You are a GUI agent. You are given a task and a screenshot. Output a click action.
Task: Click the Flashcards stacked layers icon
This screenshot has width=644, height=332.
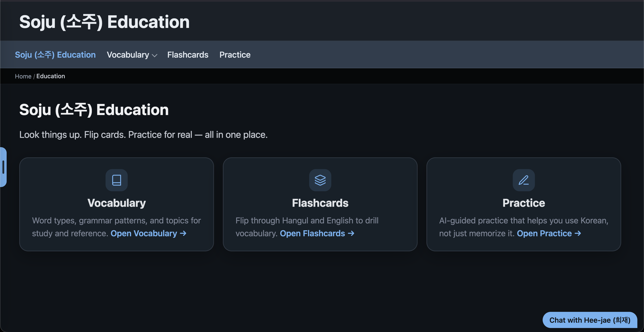tap(320, 180)
